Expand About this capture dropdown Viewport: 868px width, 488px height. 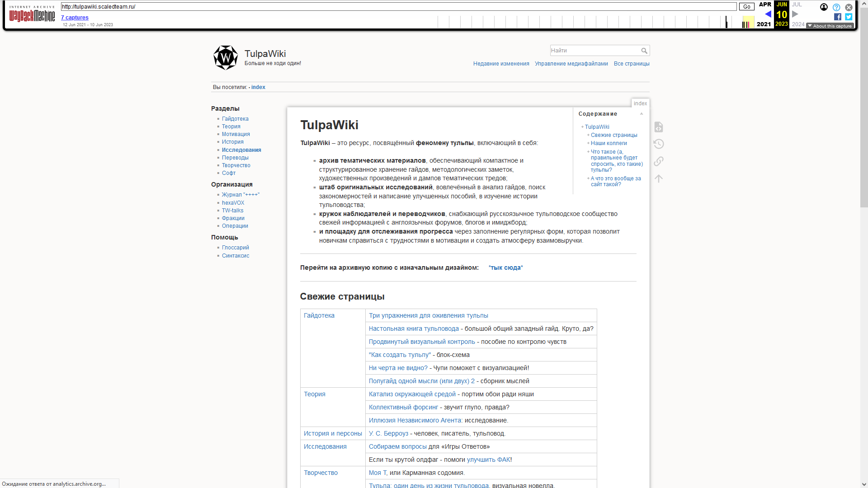click(x=830, y=26)
